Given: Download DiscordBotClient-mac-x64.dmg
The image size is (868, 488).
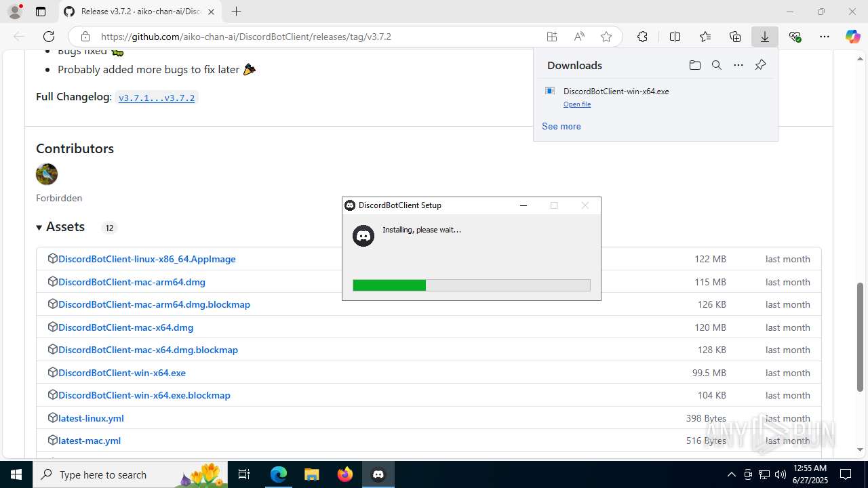Looking at the screenshot, I should pyautogui.click(x=125, y=327).
